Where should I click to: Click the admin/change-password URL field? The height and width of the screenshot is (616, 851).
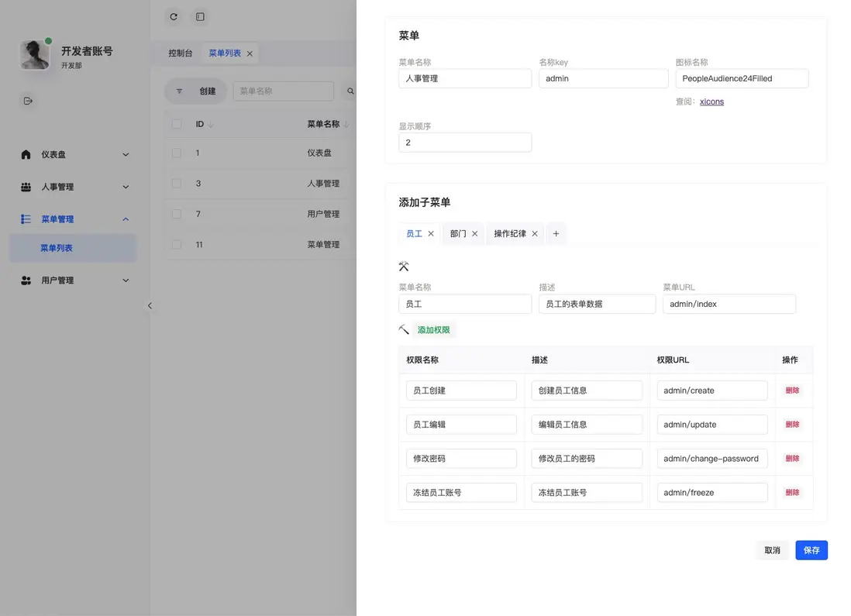pyautogui.click(x=712, y=459)
